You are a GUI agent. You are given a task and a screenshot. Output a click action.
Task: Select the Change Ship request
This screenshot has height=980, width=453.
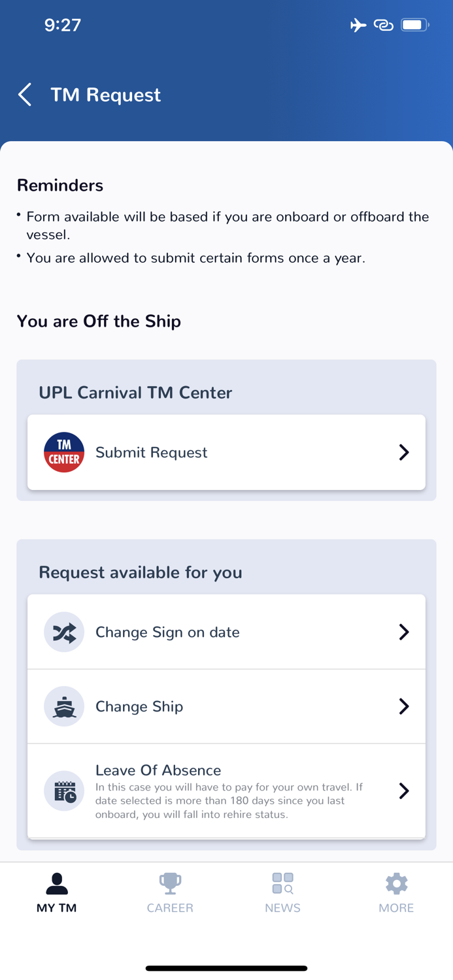[x=226, y=706]
